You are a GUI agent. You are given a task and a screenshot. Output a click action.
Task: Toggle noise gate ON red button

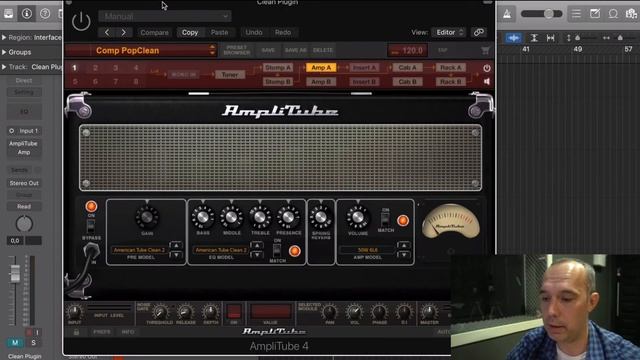click(x=234, y=311)
